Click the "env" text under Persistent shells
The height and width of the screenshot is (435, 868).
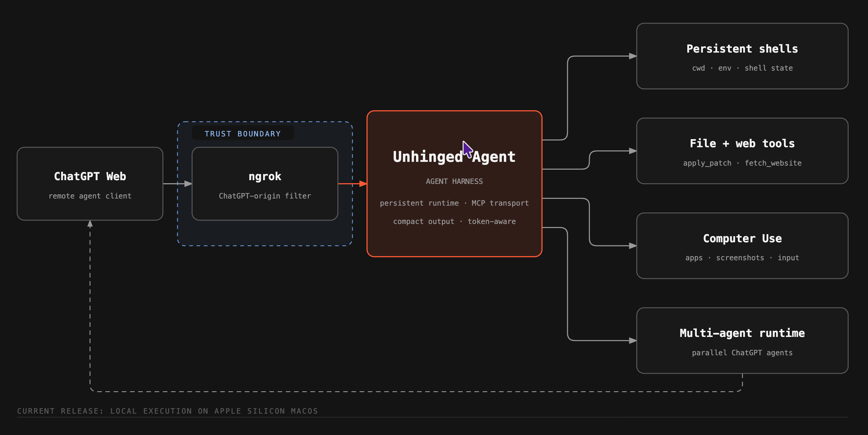click(725, 68)
